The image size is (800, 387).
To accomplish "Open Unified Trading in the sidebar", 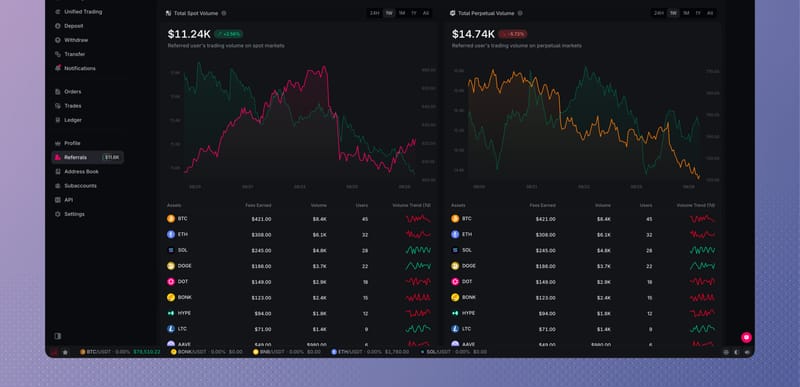I will tap(83, 12).
